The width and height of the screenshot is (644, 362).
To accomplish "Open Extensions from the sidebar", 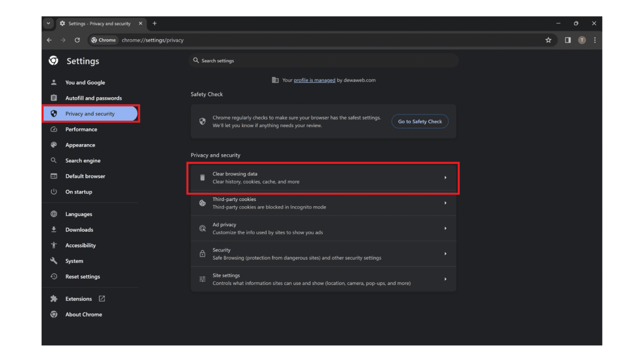I will [x=78, y=299].
